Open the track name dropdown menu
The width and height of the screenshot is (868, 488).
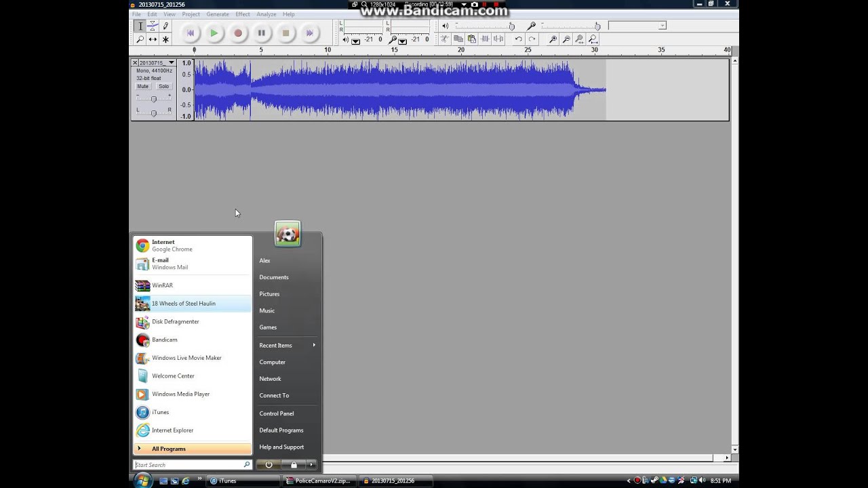tap(157, 62)
